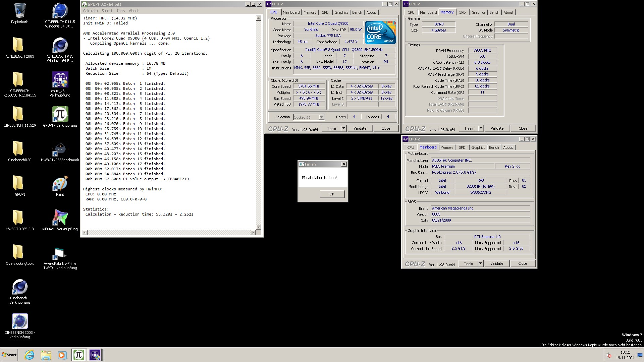Open the About menu in GPUPI

[x=133, y=11]
